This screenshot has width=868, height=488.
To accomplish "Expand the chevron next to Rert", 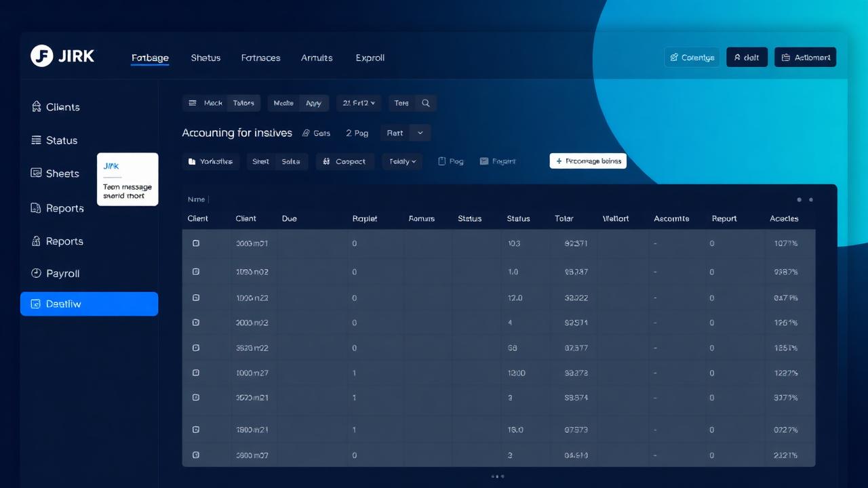I will coord(420,133).
